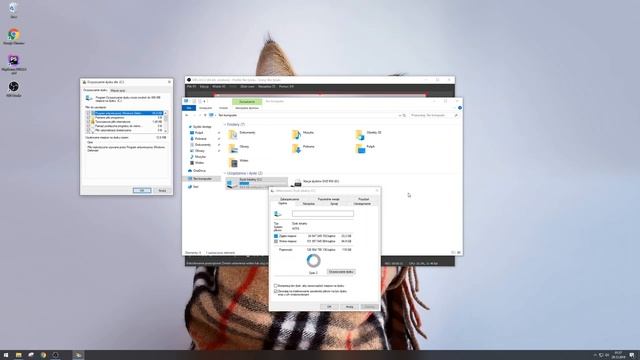Open the Wideo folder in Foldery section
Image resolution: width=640 pixels, height=360 pixels.
point(238,162)
